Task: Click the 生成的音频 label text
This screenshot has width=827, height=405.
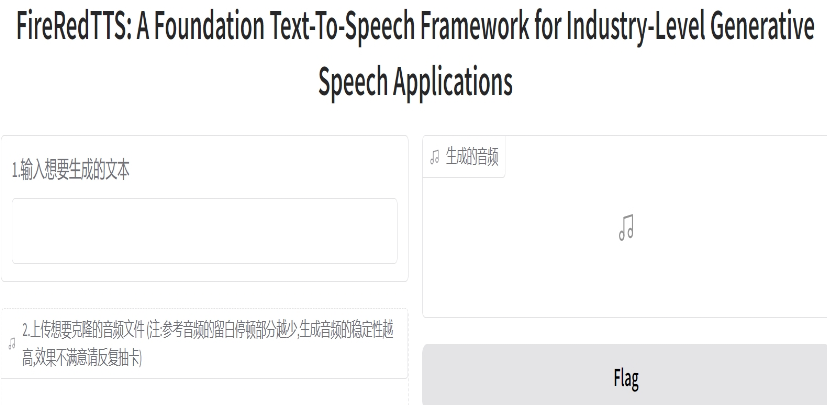Action: (x=472, y=157)
